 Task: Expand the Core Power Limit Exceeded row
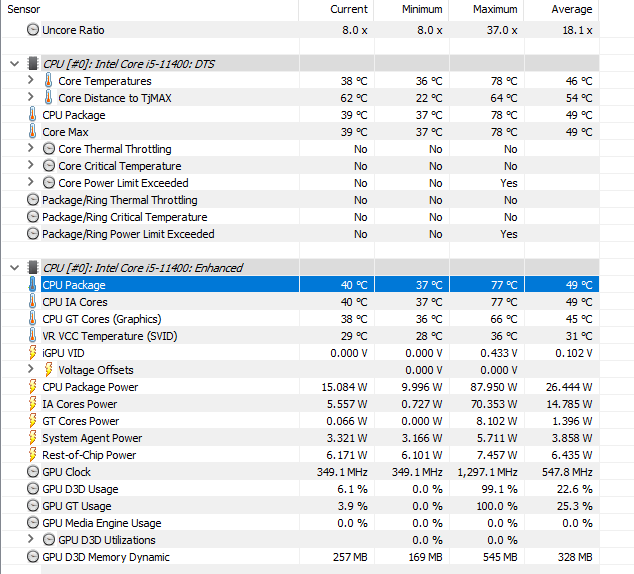(31, 183)
